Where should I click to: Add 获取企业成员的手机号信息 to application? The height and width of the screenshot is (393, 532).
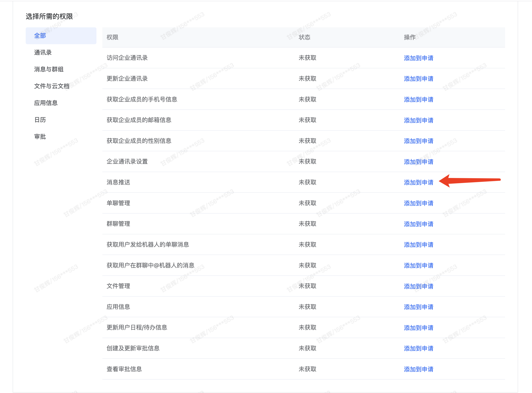coord(419,100)
